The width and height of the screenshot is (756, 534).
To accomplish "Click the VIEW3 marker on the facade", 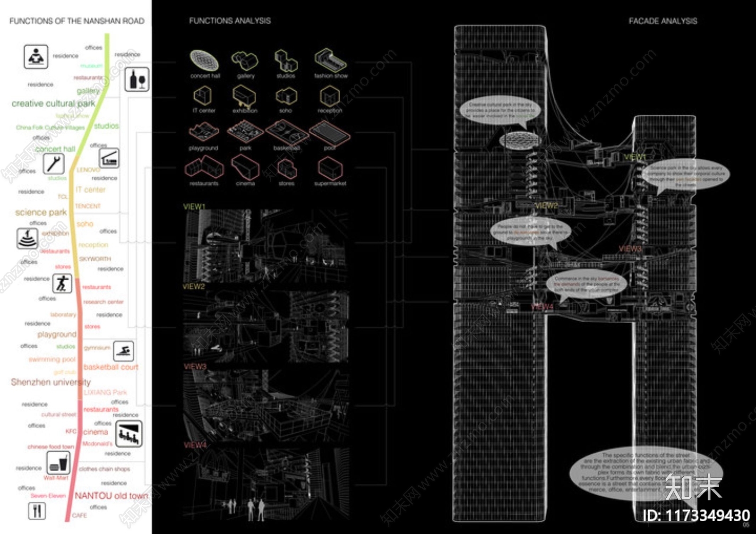I will (x=630, y=249).
